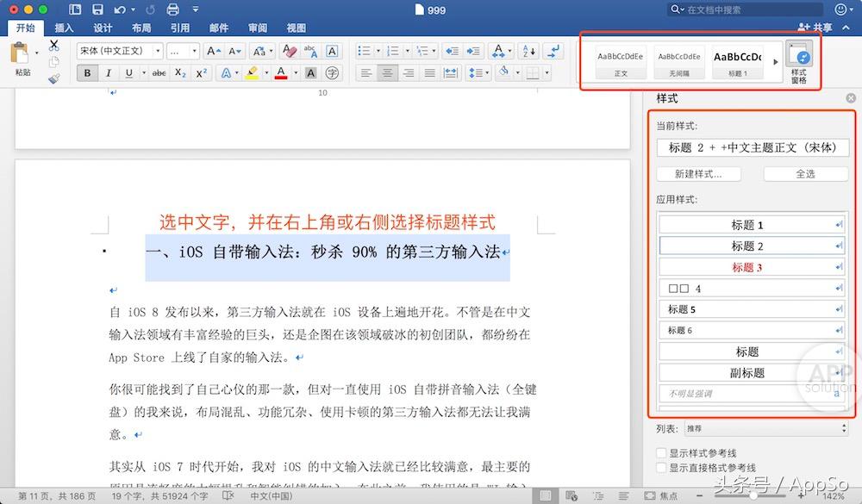Viewport: 862px width, 504px height.
Task: Click the Undo arrow in the title bar
Action: (x=119, y=9)
